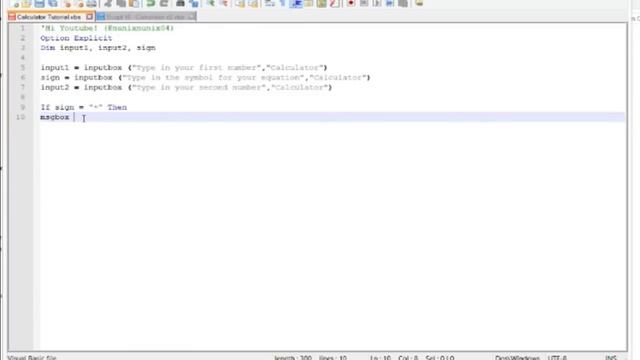This screenshot has height=360, width=640.
Task: Click Synchronize Horizontal Scrolling icon
Action: tap(253, 3)
